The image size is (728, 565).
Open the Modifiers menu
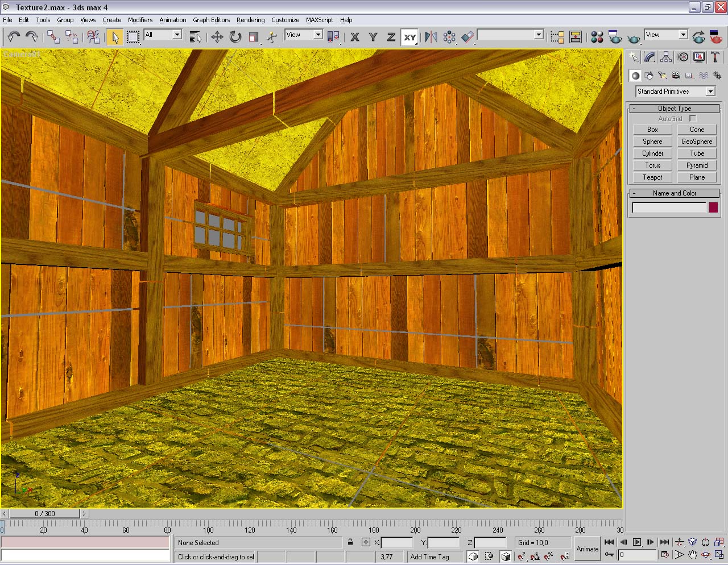(140, 20)
